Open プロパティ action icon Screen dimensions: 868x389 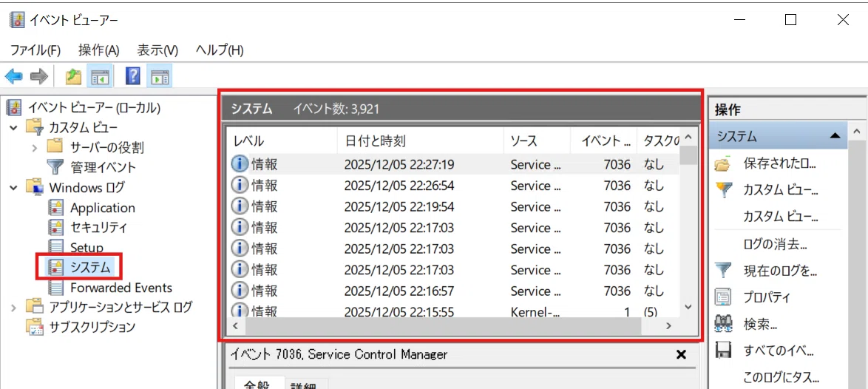724,297
